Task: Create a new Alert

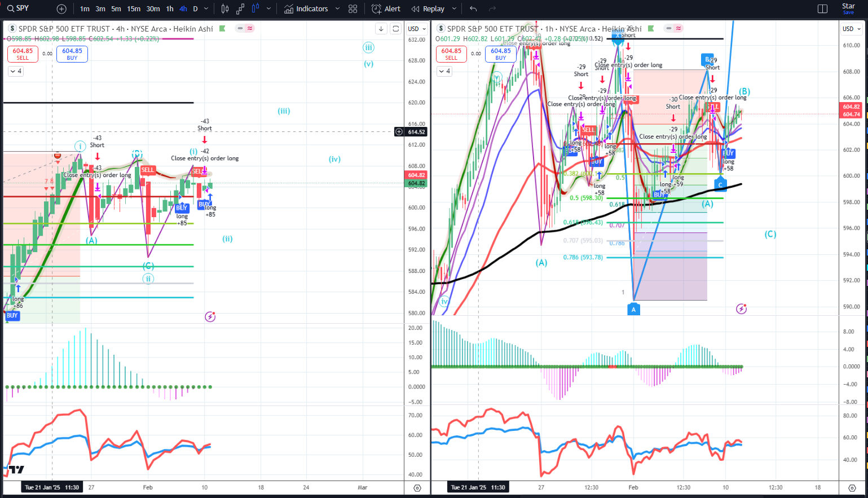Action: pyautogui.click(x=386, y=9)
